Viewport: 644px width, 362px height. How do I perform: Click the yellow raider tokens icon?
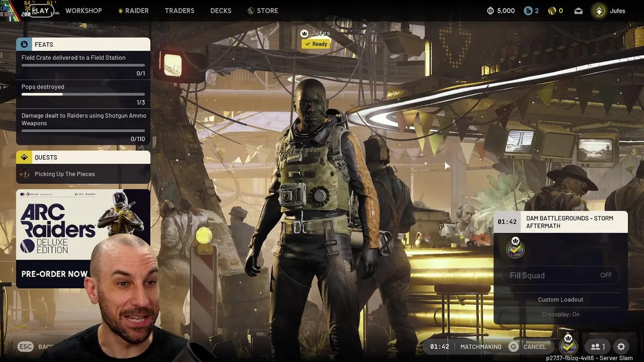(552, 11)
